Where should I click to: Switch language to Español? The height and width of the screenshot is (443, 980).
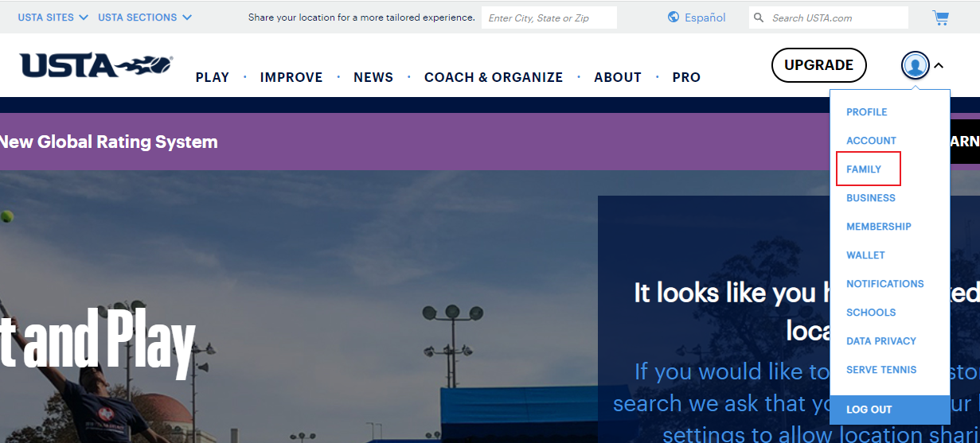click(x=705, y=17)
